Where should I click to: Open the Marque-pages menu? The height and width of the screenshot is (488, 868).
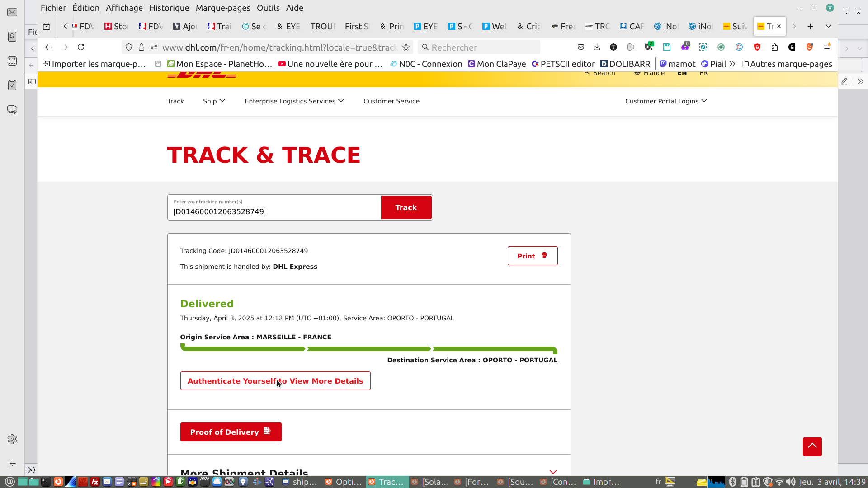click(223, 8)
